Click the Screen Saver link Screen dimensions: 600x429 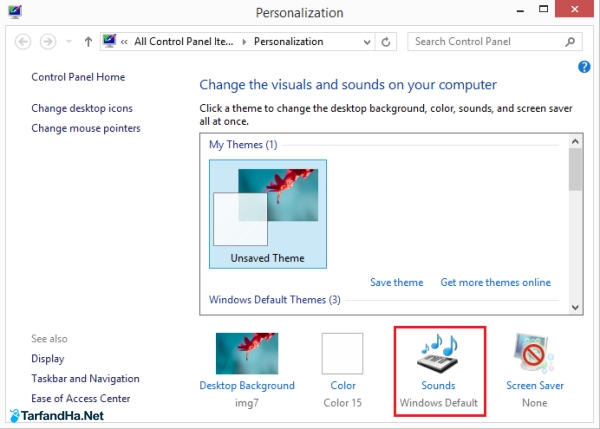click(x=535, y=385)
